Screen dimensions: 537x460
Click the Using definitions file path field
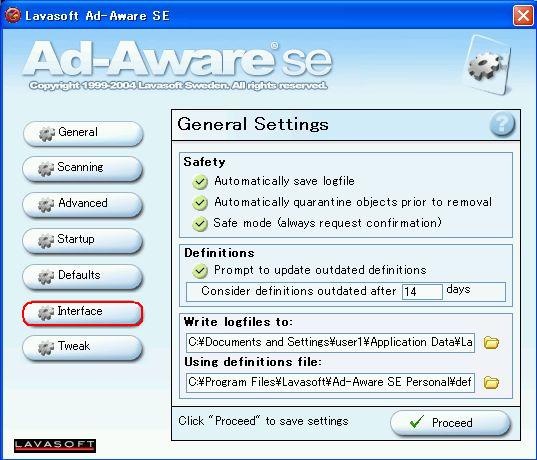pos(330,382)
